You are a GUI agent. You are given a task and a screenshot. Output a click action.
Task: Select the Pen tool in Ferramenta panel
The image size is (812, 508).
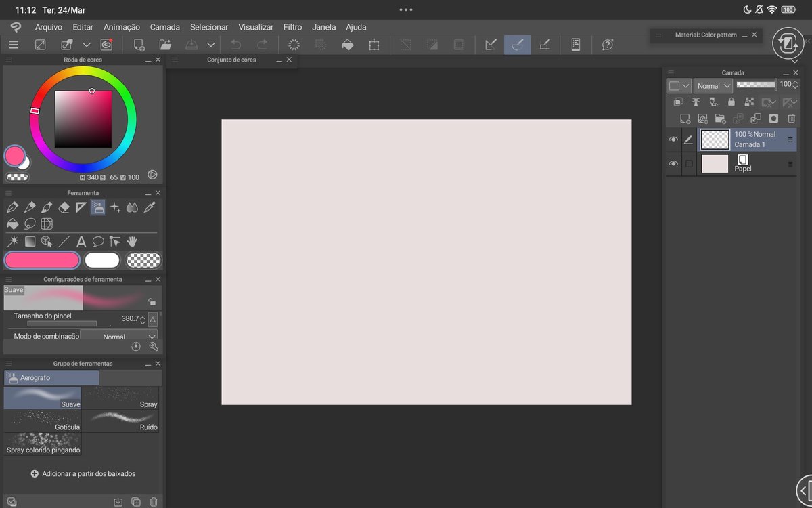pyautogui.click(x=12, y=207)
